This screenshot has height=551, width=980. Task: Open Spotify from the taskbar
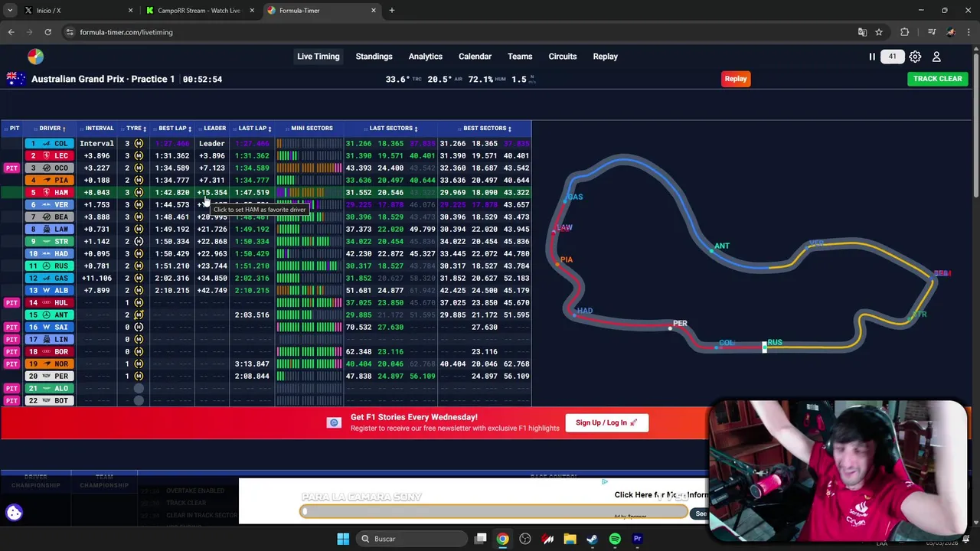[x=615, y=539]
